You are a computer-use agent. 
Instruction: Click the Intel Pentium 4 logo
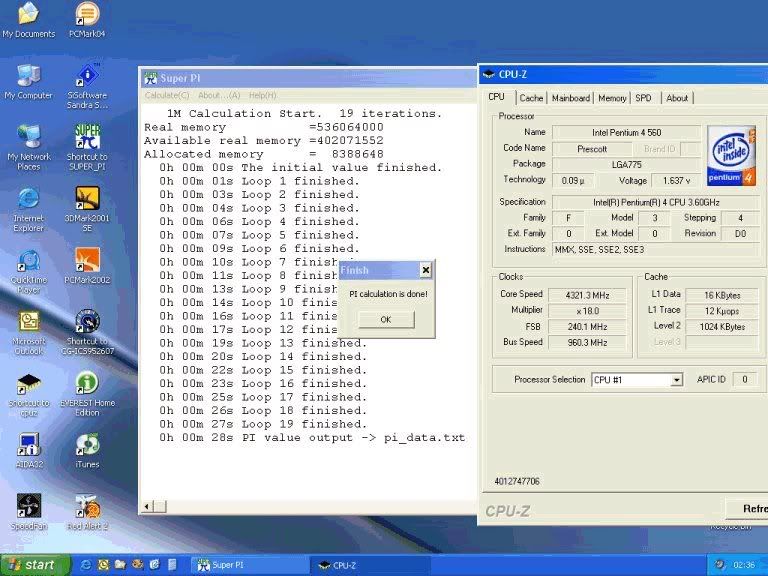(x=731, y=155)
